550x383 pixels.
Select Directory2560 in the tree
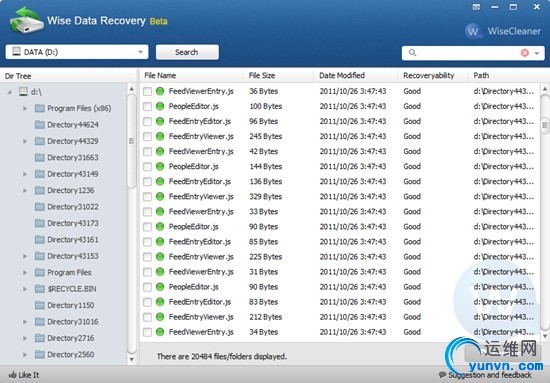71,355
